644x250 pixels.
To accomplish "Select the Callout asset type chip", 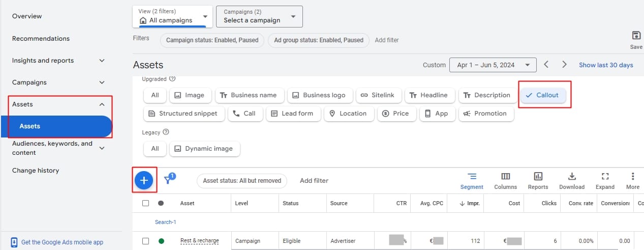I will (542, 95).
